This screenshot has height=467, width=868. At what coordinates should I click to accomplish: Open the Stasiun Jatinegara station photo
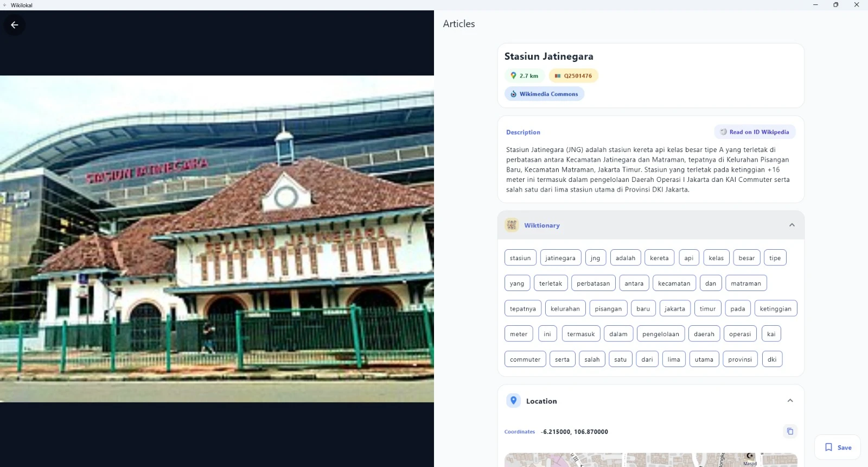click(217, 239)
